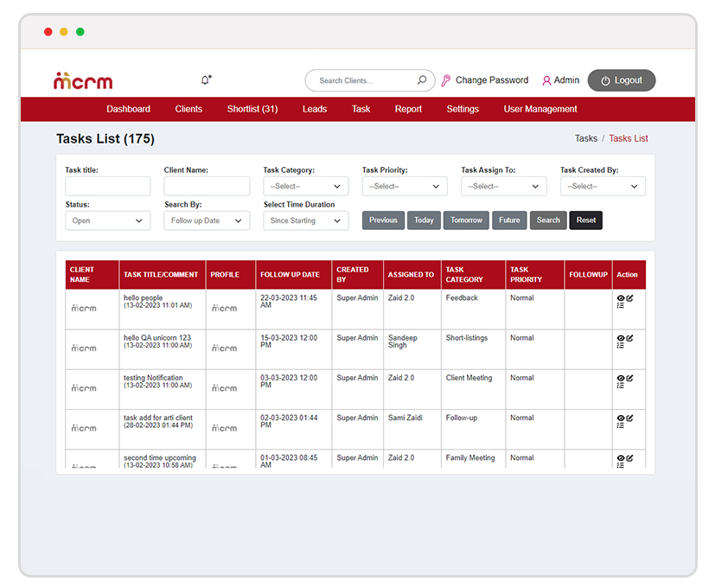Open the Select Time Duration dropdown

pos(305,220)
